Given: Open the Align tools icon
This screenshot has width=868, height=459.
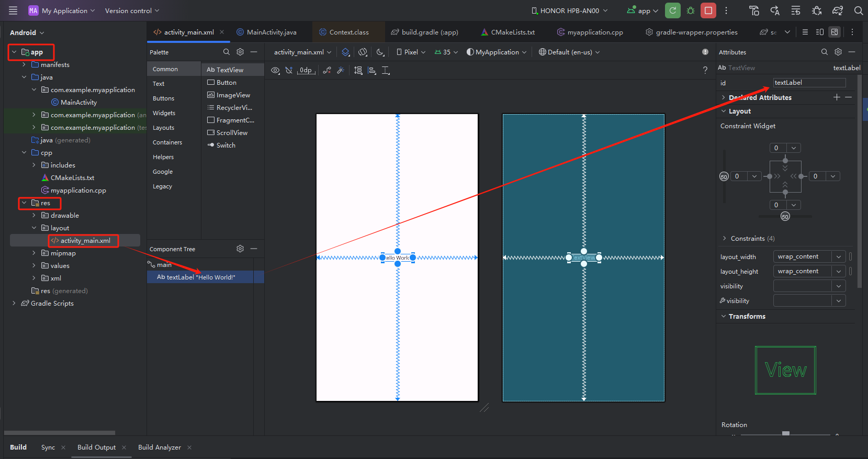Looking at the screenshot, I should point(372,70).
